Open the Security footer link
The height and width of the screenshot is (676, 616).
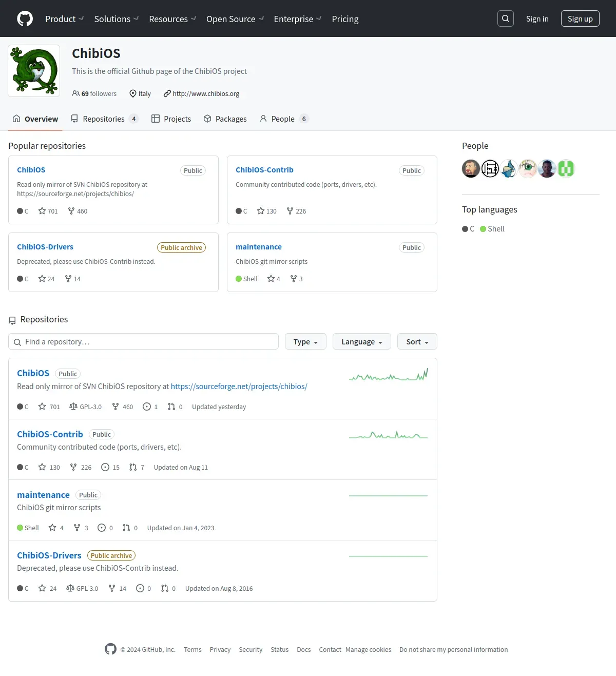pos(251,649)
